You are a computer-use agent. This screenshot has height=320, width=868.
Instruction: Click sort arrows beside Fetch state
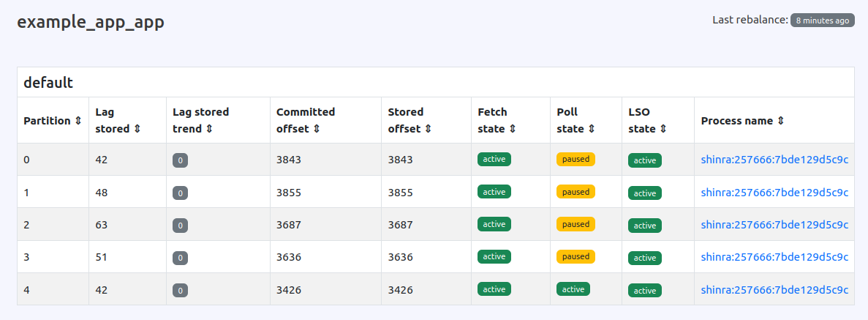pyautogui.click(x=513, y=129)
